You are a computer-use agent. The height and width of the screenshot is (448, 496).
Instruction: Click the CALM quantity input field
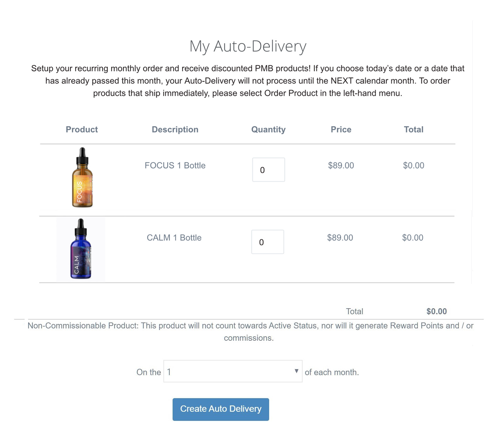(x=268, y=242)
